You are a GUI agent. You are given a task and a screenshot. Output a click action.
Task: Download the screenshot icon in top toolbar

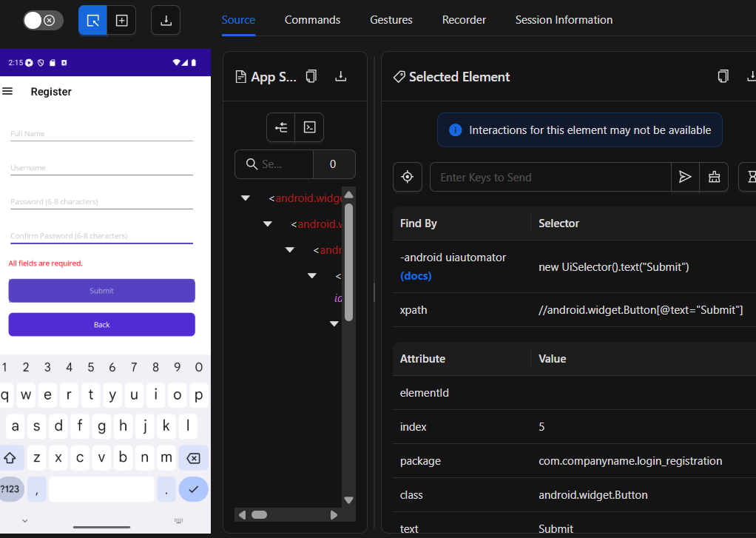point(166,20)
